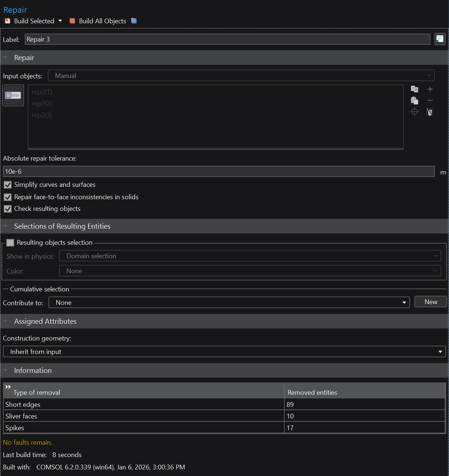Click the blue cube icon after Build All Objects

click(134, 21)
